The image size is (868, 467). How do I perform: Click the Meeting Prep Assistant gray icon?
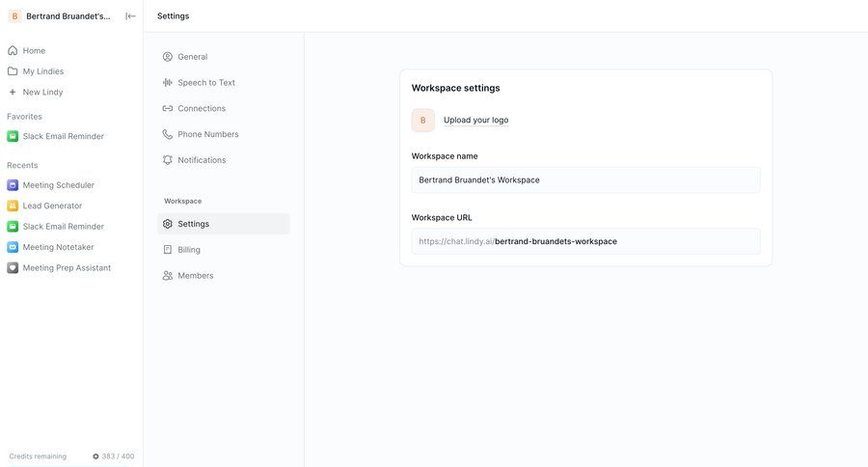pyautogui.click(x=13, y=267)
